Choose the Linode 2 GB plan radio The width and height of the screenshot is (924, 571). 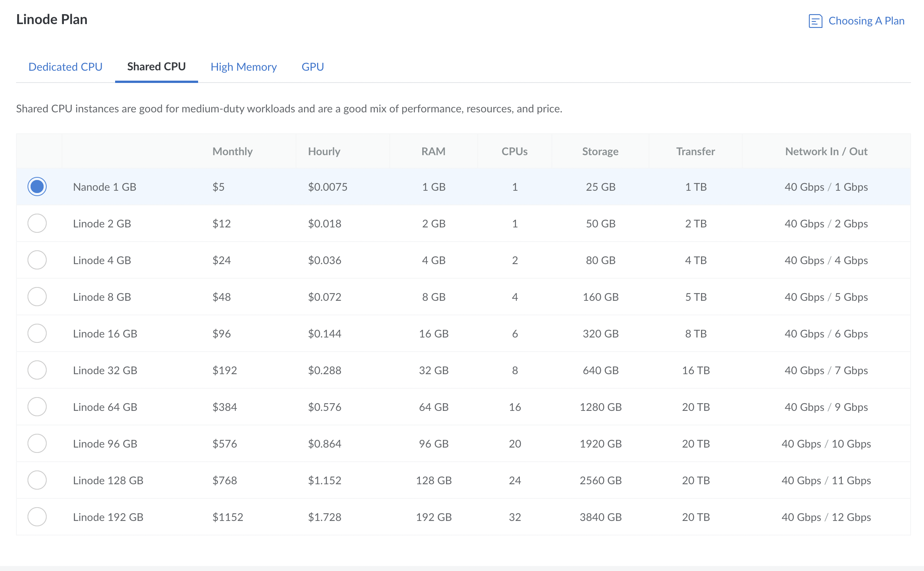tap(37, 224)
